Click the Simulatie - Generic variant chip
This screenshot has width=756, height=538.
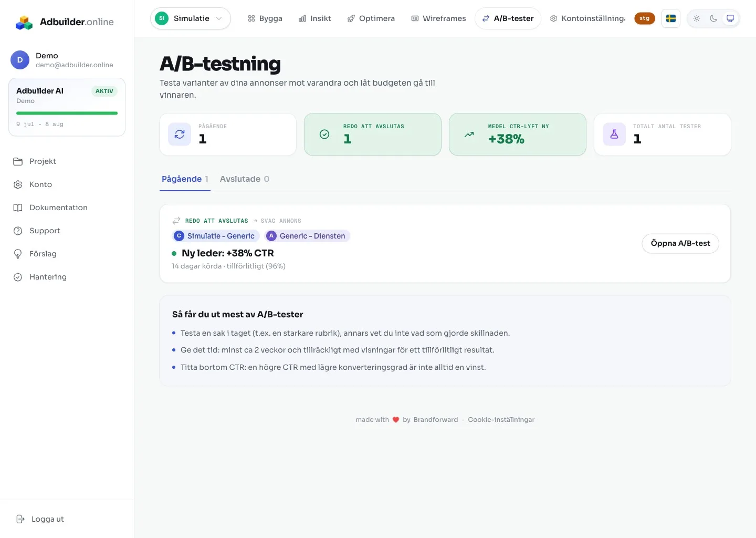(216, 236)
